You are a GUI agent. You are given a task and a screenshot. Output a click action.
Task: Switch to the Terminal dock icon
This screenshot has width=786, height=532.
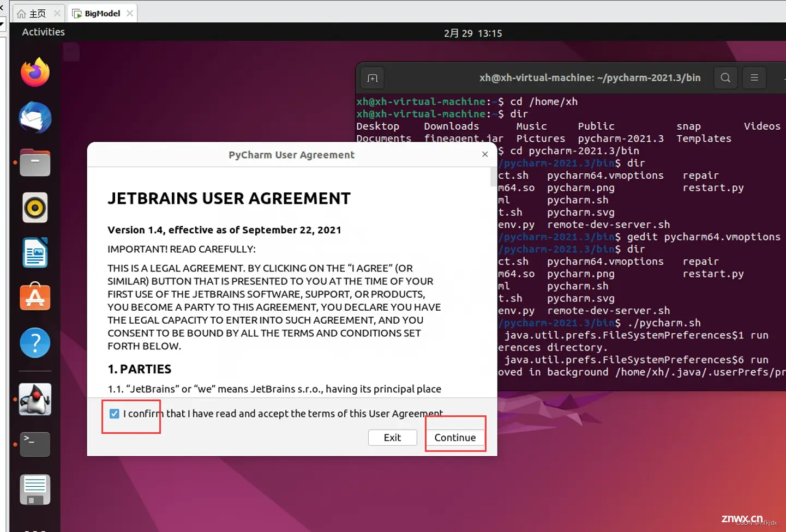35,444
